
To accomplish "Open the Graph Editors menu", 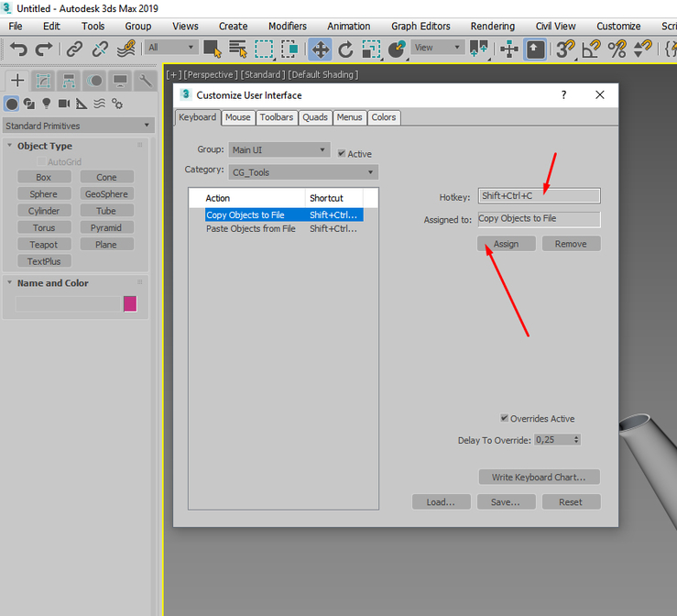I will tap(420, 27).
